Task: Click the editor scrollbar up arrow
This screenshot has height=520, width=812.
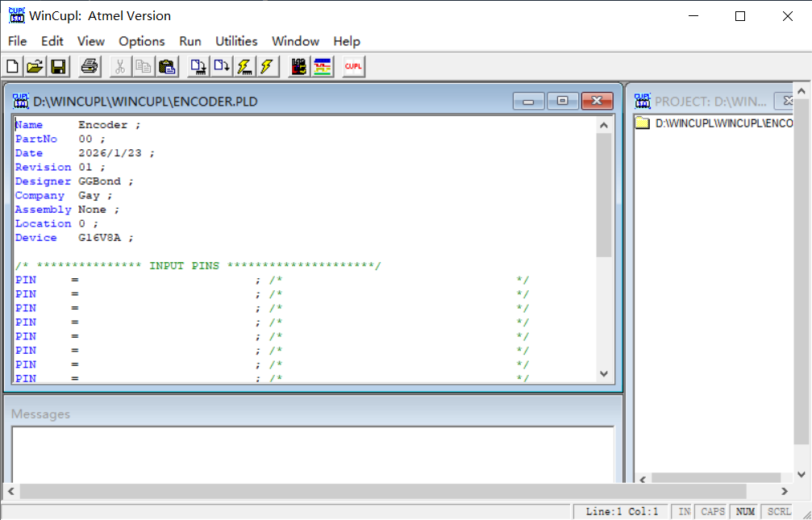Action: click(604, 125)
